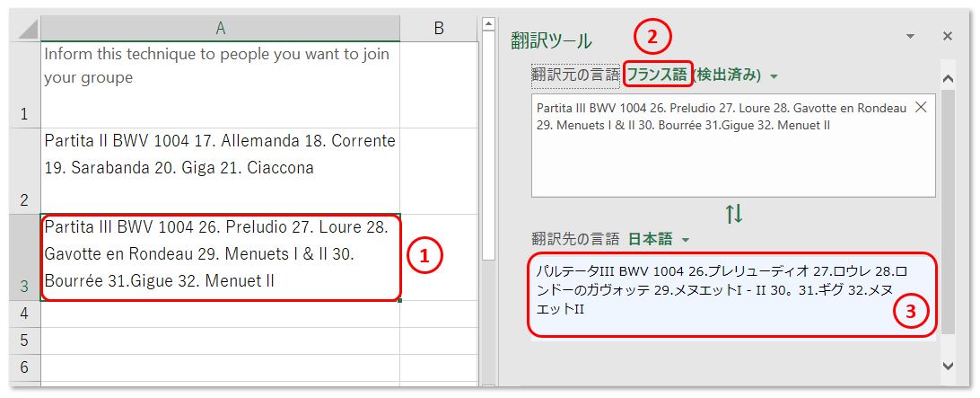
Task: Open the translator pane options dropdown arrow
Action: (910, 36)
